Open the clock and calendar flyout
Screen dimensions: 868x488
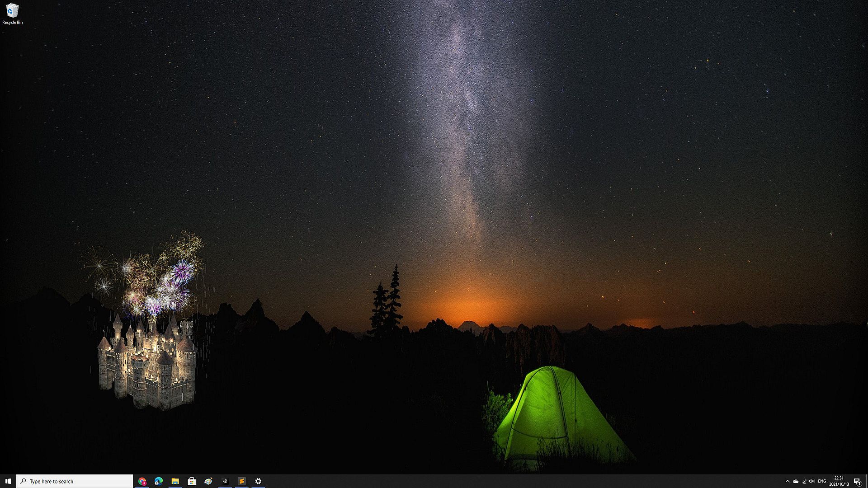(x=839, y=481)
